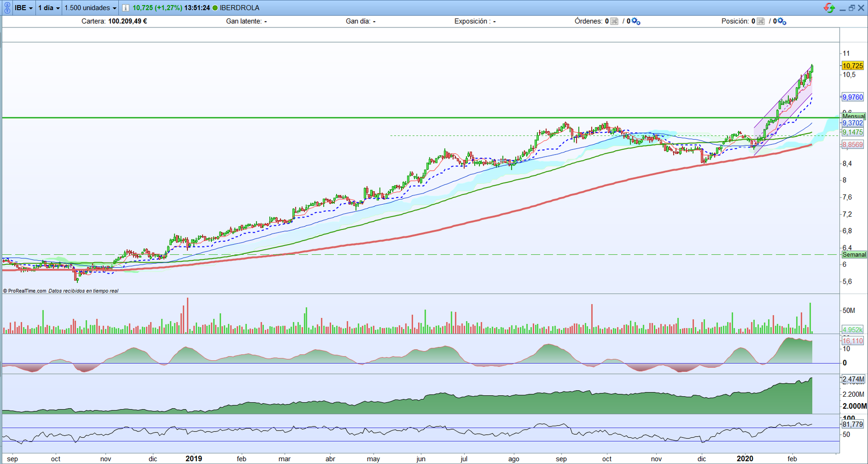Close position with the Posición X icon
The image size is (868, 464).
760,21
